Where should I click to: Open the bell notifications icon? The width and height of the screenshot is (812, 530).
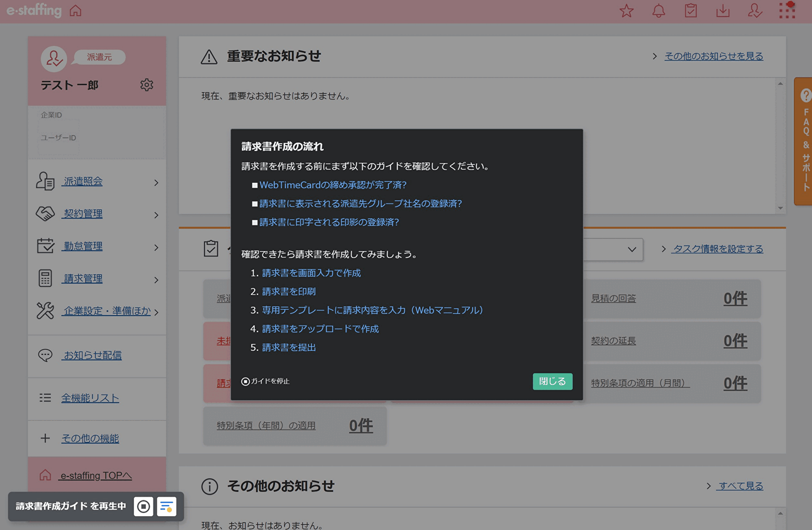659,11
